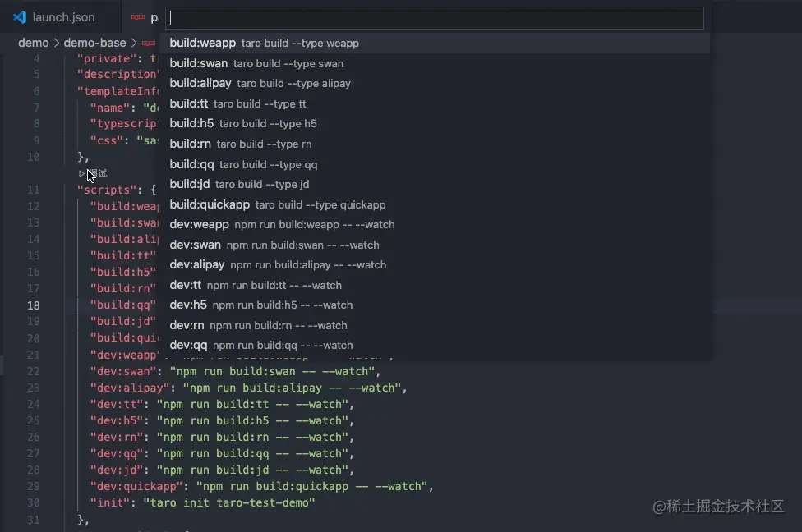The image size is (802, 532).
Task: Click "taro init taro-test-demo" string value
Action: [229, 503]
